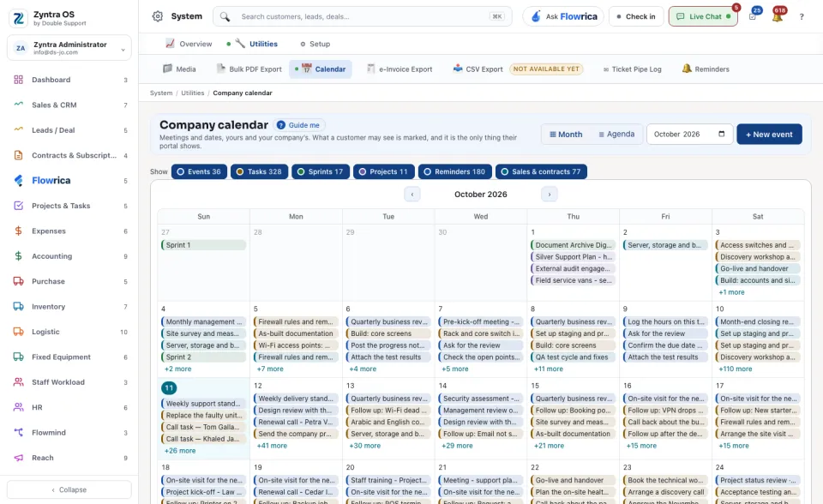Click the Inventory truck icon
823x504 pixels.
point(18,307)
